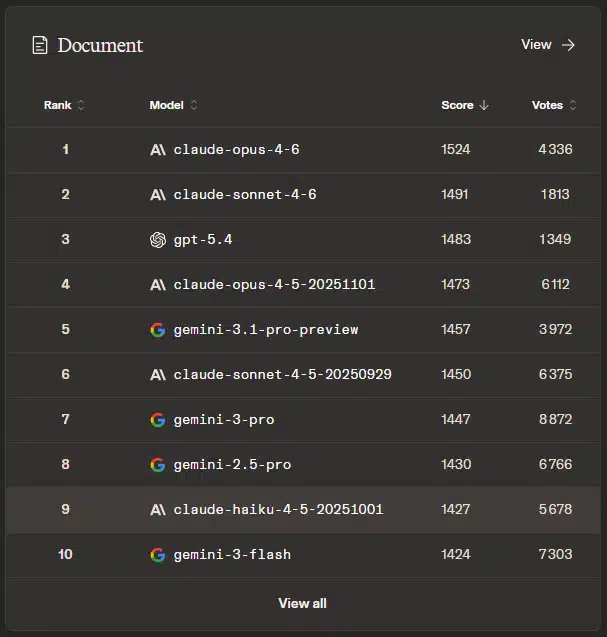
Task: Click the Google icon beside gemini-2.5-pro
Action: coord(157,465)
